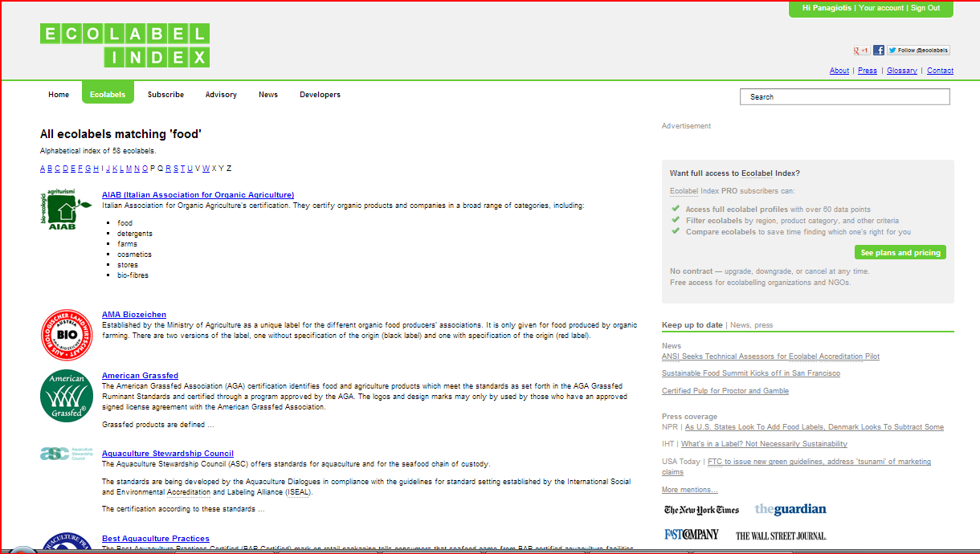Open the Contact link

coord(940,71)
